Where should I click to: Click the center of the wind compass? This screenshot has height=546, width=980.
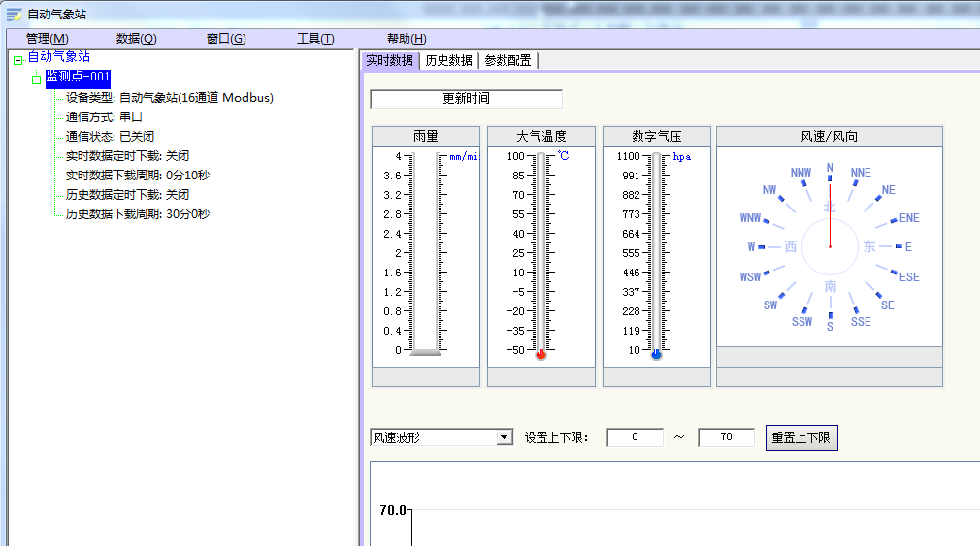830,246
